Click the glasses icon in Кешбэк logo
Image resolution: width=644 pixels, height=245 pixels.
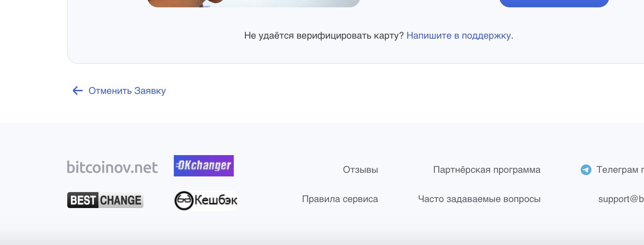(x=184, y=200)
